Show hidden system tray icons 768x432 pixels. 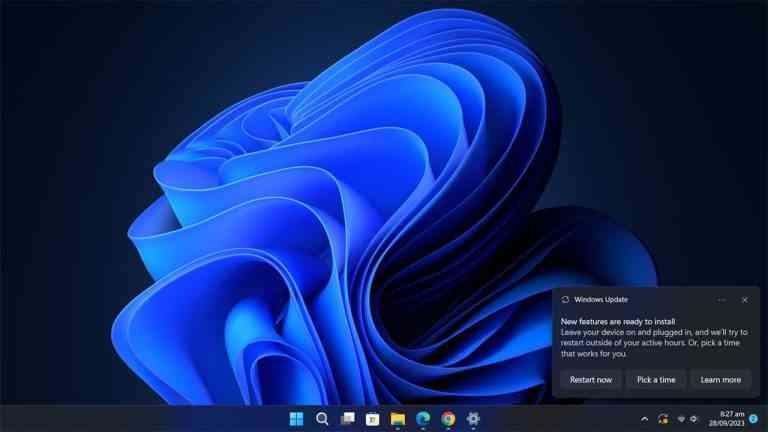[645, 419]
